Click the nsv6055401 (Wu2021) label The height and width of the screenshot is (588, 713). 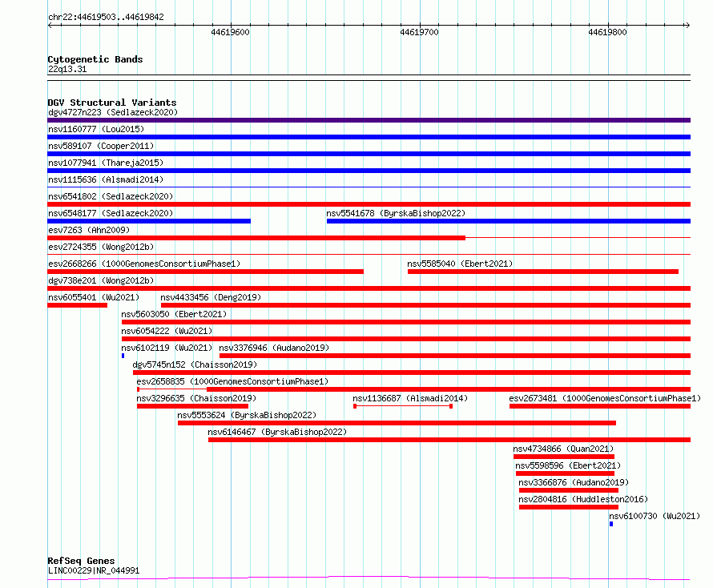pos(94,297)
